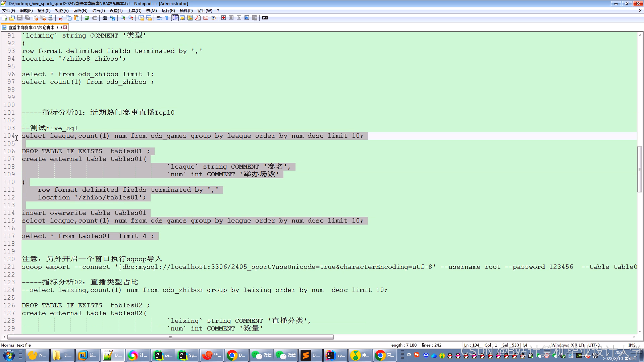Open Find with the binoculars icon

[105, 18]
